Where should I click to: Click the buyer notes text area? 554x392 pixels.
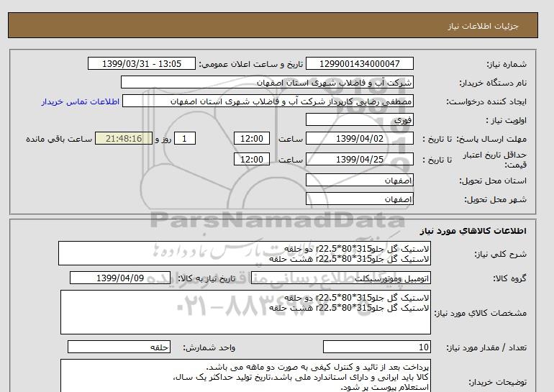(245, 376)
